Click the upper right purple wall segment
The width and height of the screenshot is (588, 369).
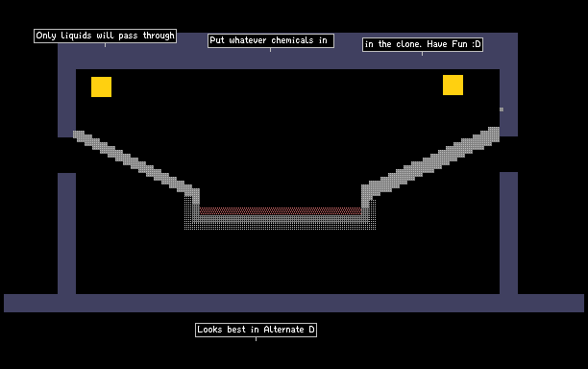click(x=508, y=103)
